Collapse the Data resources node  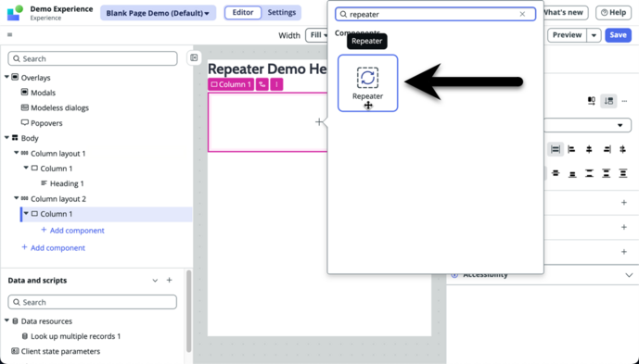point(6,320)
